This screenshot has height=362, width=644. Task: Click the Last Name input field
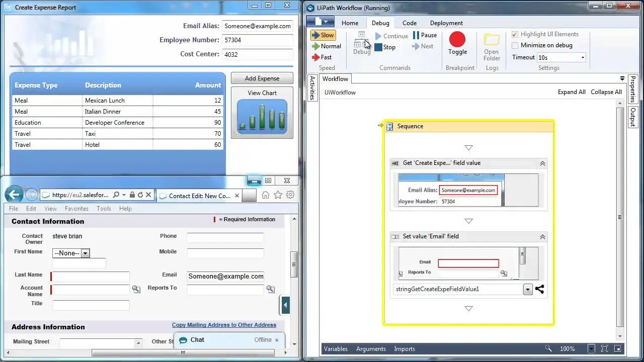91,277
